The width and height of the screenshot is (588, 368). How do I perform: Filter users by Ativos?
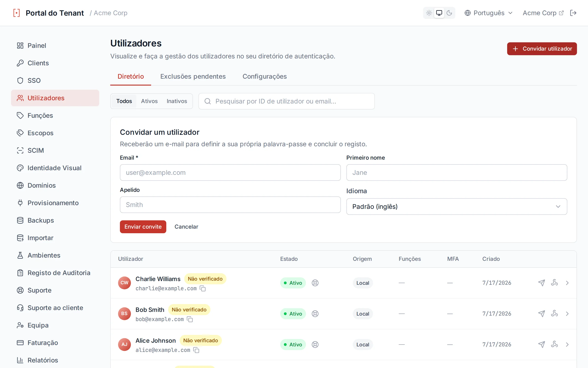[149, 101]
